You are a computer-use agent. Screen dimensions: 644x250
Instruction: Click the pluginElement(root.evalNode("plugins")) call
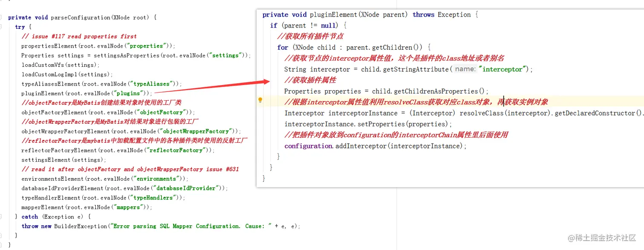[x=87, y=93]
